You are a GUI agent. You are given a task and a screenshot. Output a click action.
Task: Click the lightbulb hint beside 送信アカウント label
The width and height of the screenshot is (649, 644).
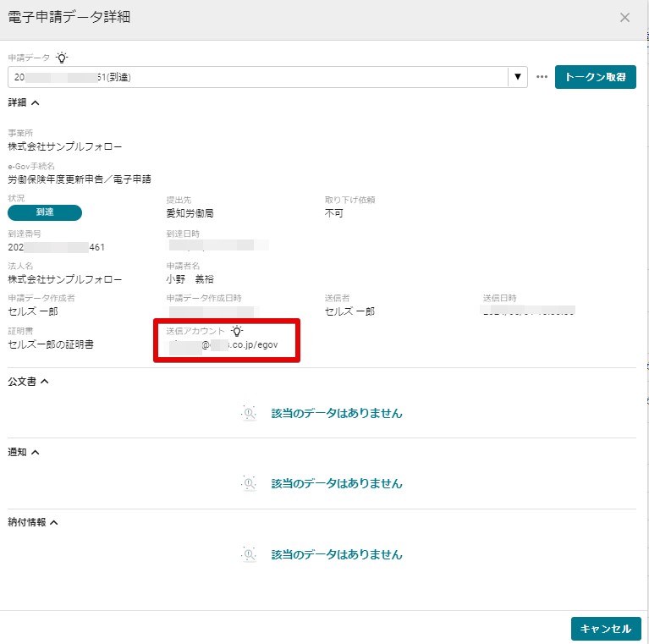click(237, 332)
